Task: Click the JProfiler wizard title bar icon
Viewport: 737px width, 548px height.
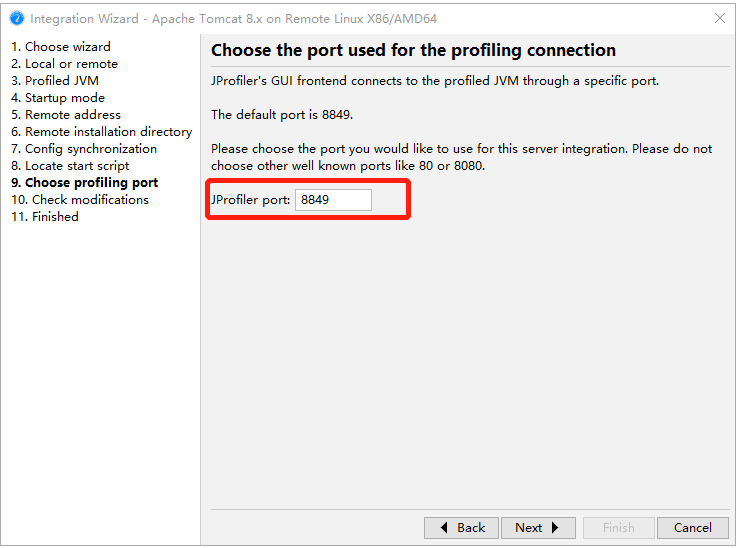Action: coord(16,18)
